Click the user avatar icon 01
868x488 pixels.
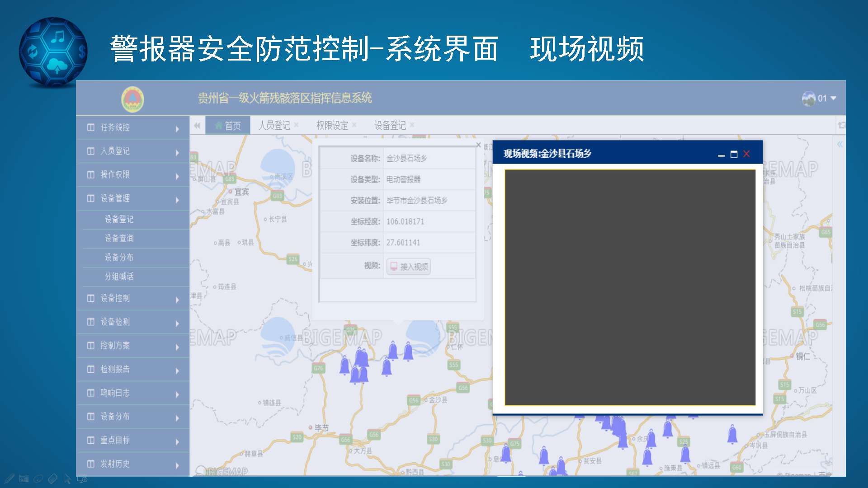pos(808,98)
